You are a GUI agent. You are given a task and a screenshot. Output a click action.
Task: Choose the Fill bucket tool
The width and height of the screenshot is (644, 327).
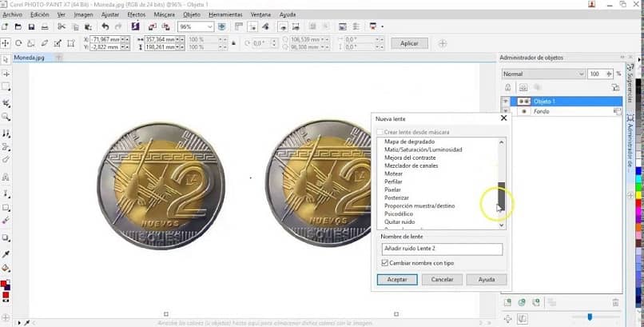click(6, 269)
